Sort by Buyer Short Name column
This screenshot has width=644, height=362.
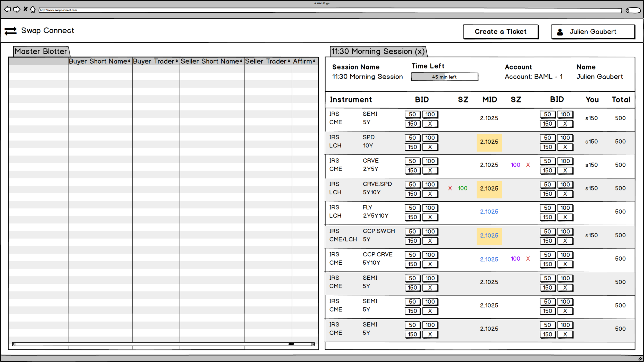pyautogui.click(x=100, y=61)
